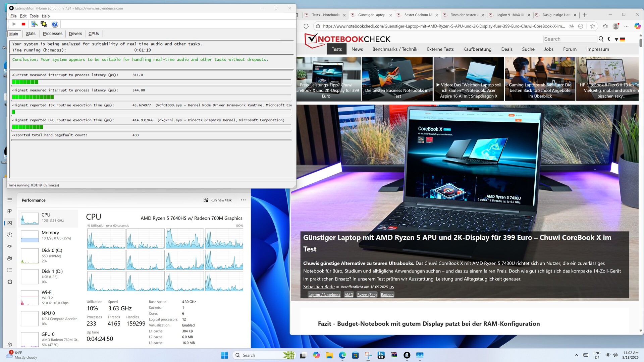Expand the language flag dropdown arrow

[x=616, y=40]
